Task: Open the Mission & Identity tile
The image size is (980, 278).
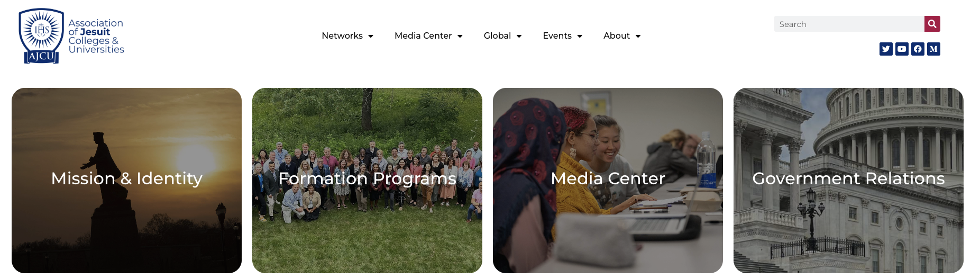Action: tap(126, 181)
